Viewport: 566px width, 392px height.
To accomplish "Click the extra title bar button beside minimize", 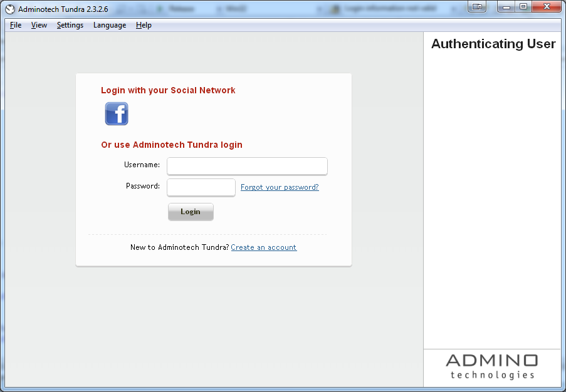I will (478, 6).
